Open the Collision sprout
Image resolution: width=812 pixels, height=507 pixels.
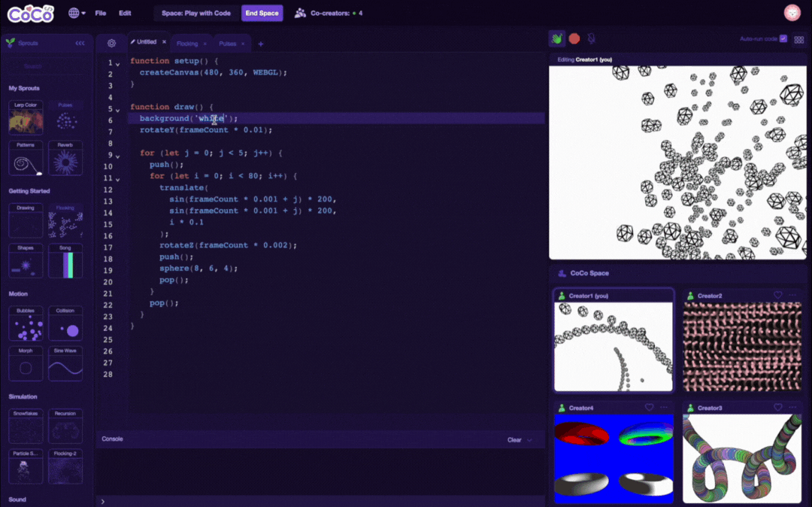click(65, 323)
